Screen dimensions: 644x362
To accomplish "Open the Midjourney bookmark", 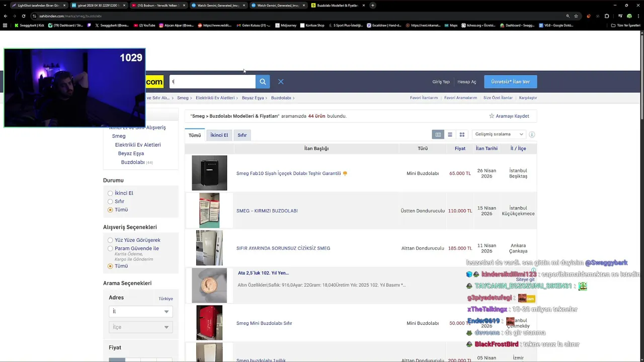I will coord(285,25).
